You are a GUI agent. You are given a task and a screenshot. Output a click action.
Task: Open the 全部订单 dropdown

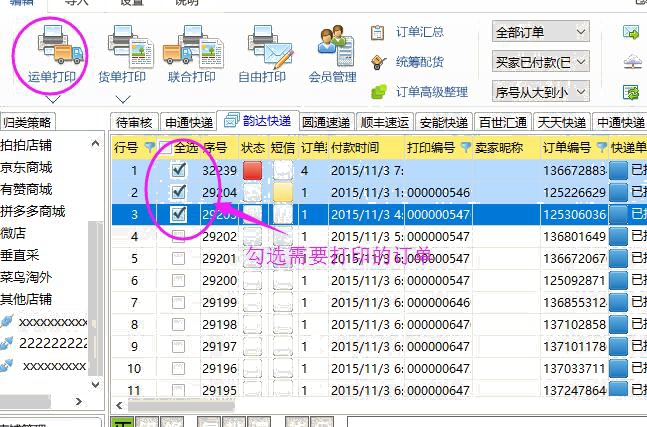tap(541, 32)
